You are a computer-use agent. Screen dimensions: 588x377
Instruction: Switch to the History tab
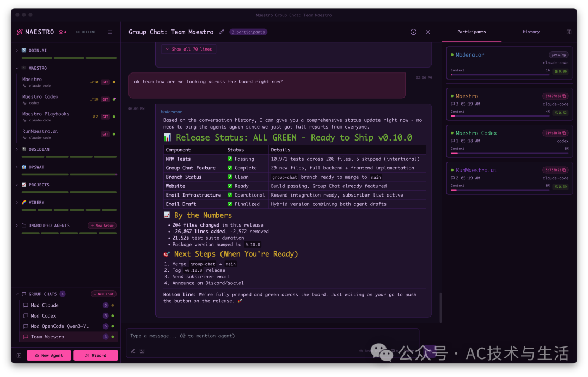click(x=531, y=32)
